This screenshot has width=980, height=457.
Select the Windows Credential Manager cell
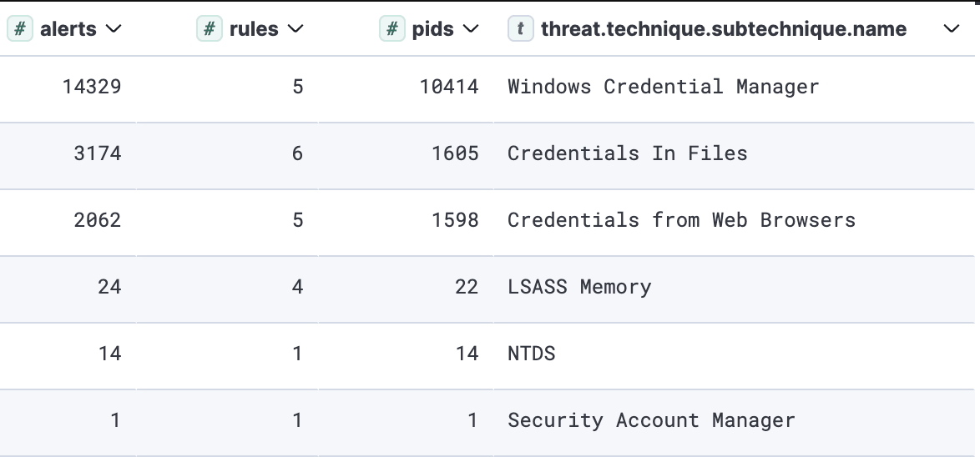[x=663, y=87]
